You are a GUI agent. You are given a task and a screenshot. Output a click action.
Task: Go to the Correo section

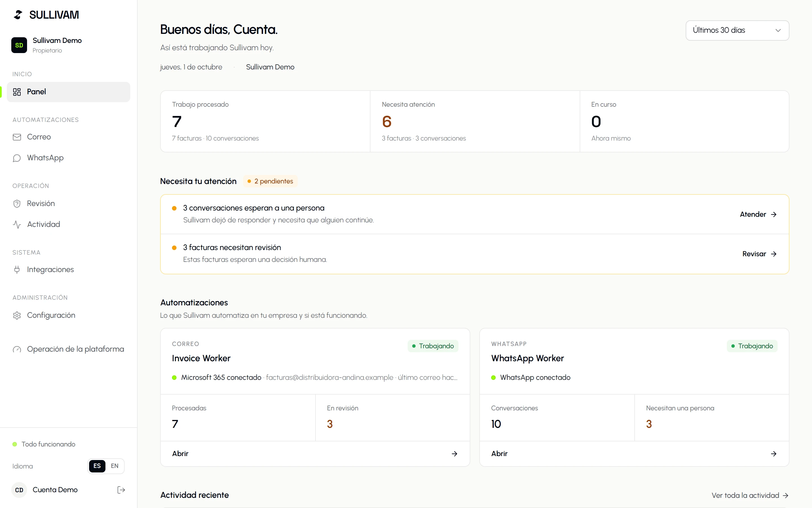point(69,137)
